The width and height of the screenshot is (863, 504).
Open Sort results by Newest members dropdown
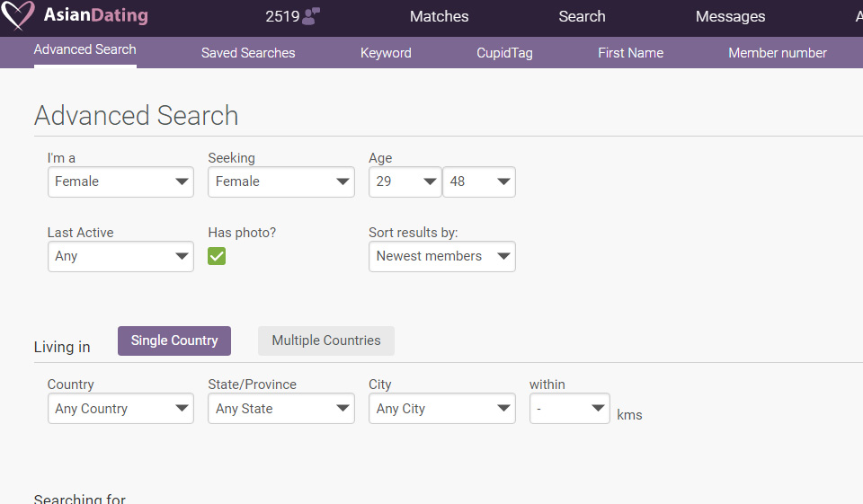[441, 256]
